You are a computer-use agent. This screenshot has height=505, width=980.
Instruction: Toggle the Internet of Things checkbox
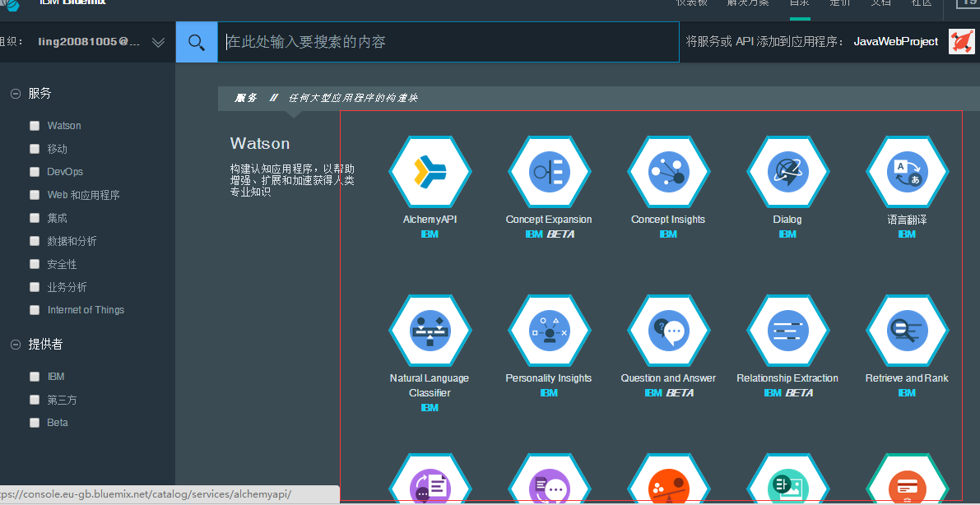[x=35, y=310]
